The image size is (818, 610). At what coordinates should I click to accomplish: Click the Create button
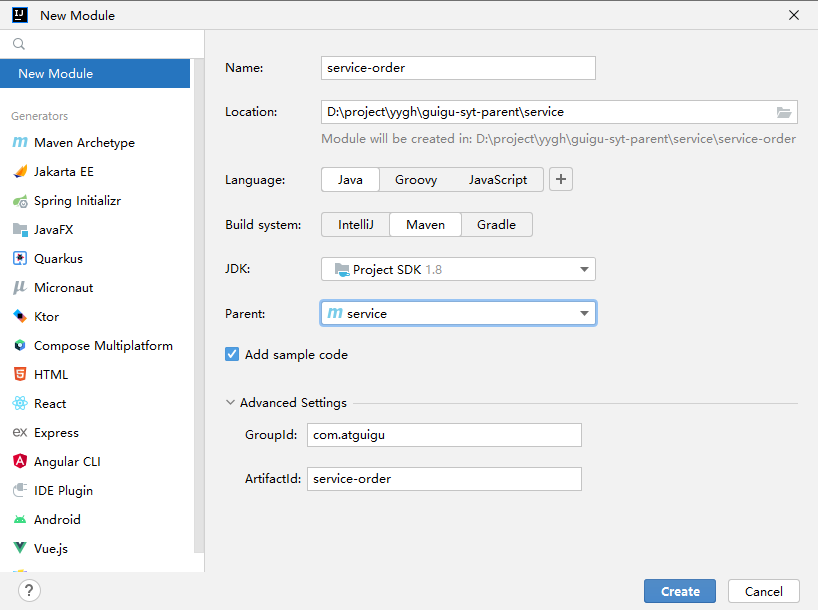[680, 591]
